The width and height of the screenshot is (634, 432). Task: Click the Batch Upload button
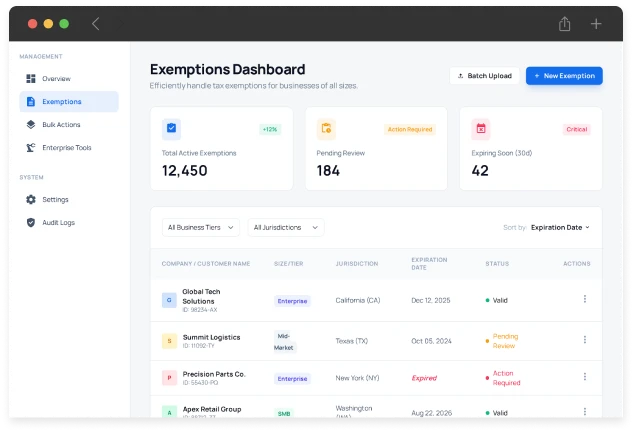pyautogui.click(x=484, y=76)
